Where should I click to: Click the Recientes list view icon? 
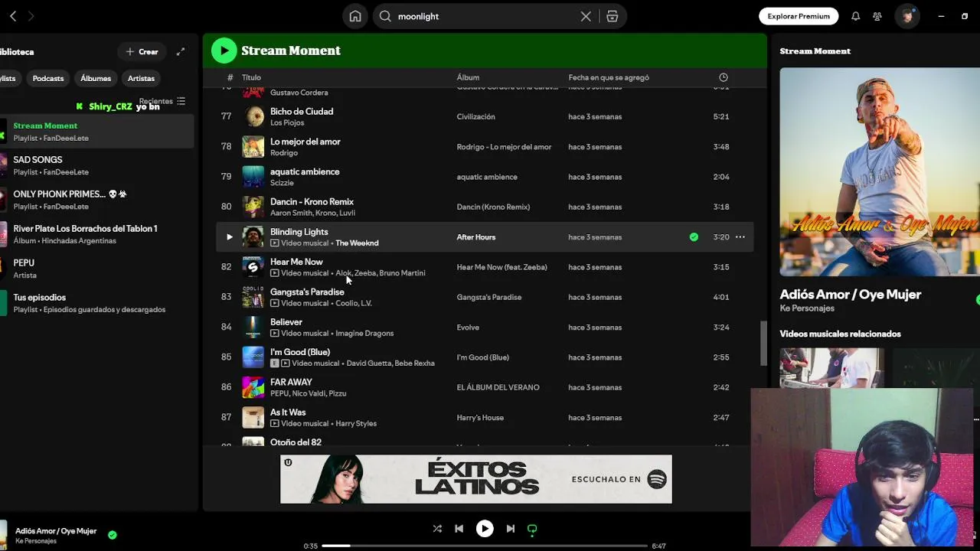tap(181, 101)
